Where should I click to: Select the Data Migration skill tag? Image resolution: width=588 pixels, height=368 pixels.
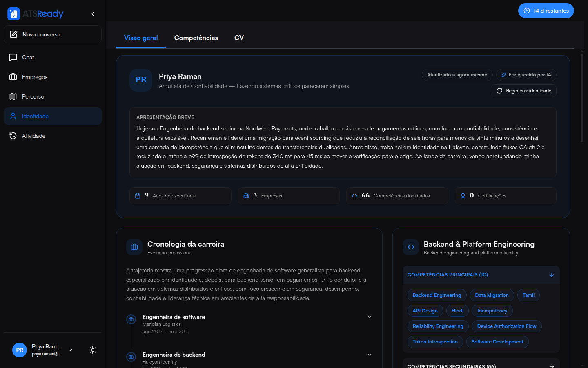(492, 295)
